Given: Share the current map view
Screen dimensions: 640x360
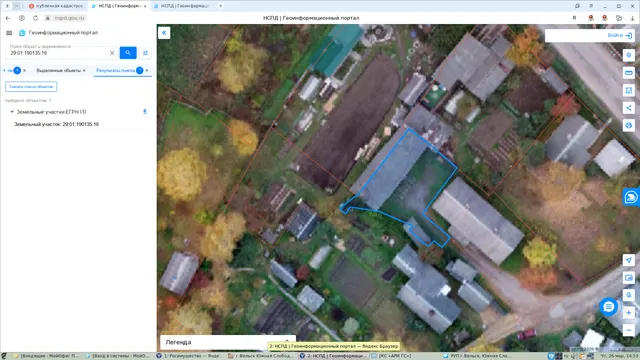Looking at the screenshot, I should tap(629, 108).
